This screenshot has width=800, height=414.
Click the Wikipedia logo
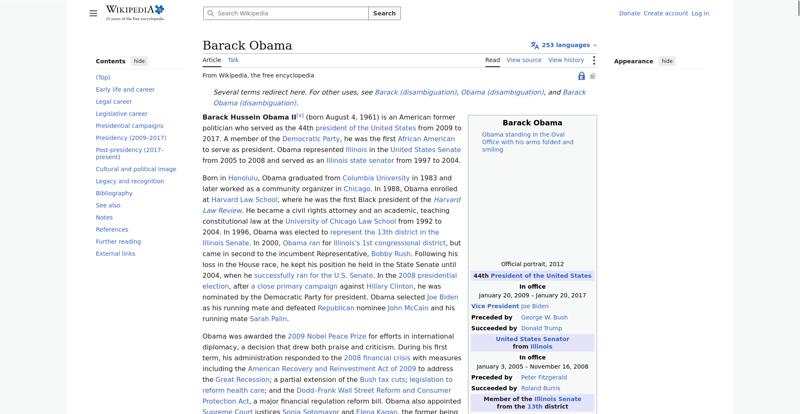[135, 13]
